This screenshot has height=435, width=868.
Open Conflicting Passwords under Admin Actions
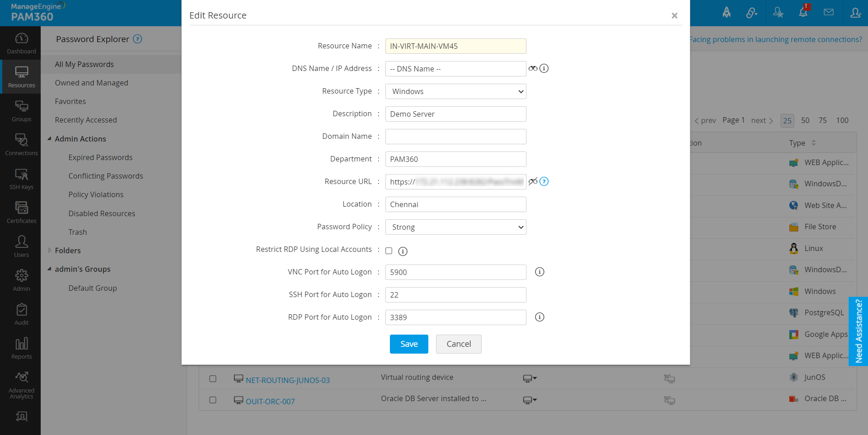click(105, 175)
